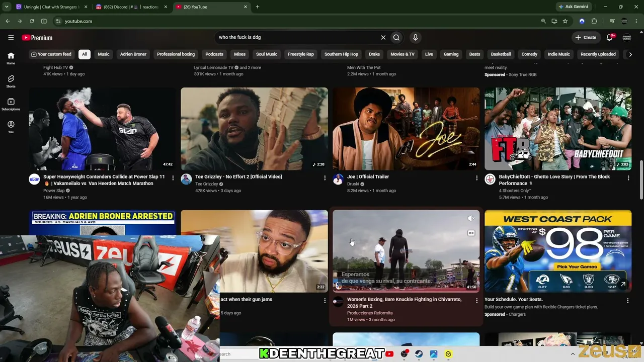Clear the search box with the X
The height and width of the screenshot is (362, 644).
click(383, 37)
